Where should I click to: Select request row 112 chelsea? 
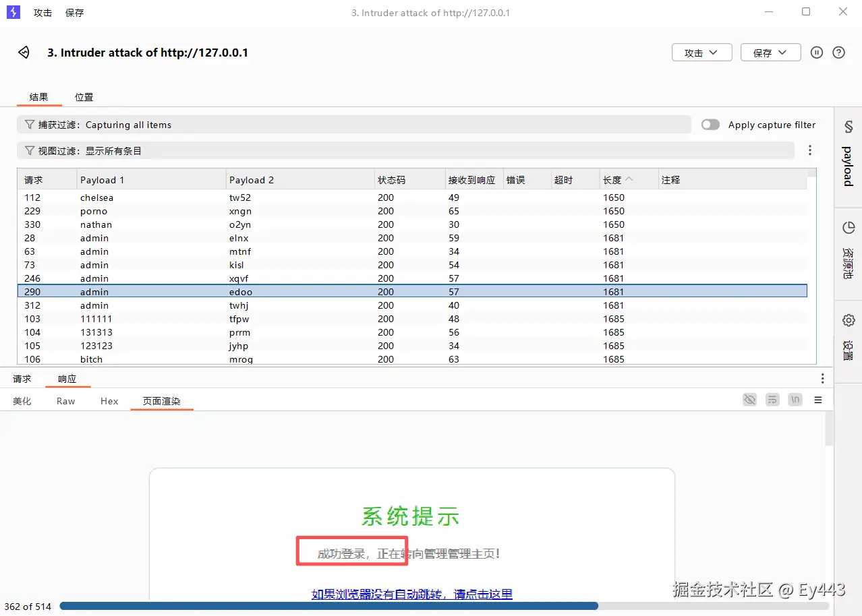tap(412, 197)
